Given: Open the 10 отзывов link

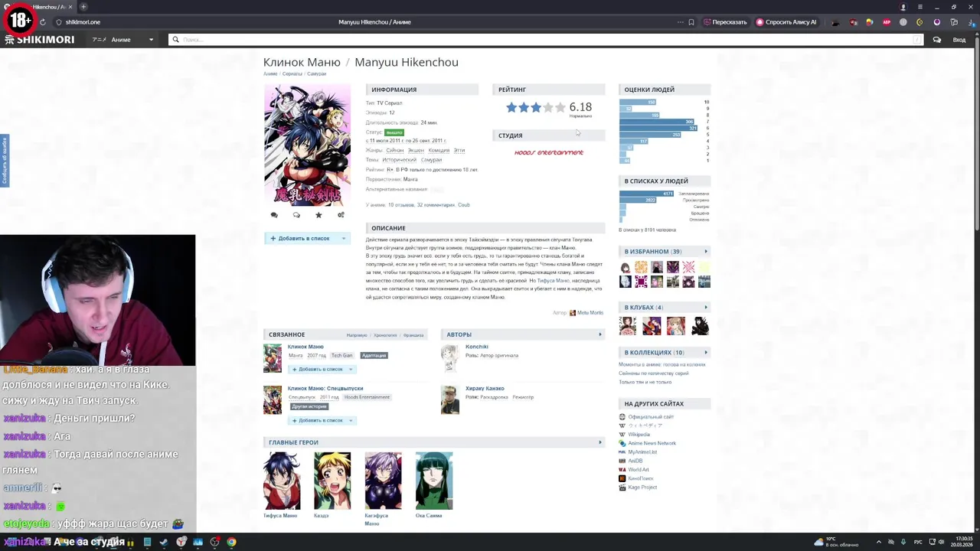Looking at the screenshot, I should [x=401, y=205].
